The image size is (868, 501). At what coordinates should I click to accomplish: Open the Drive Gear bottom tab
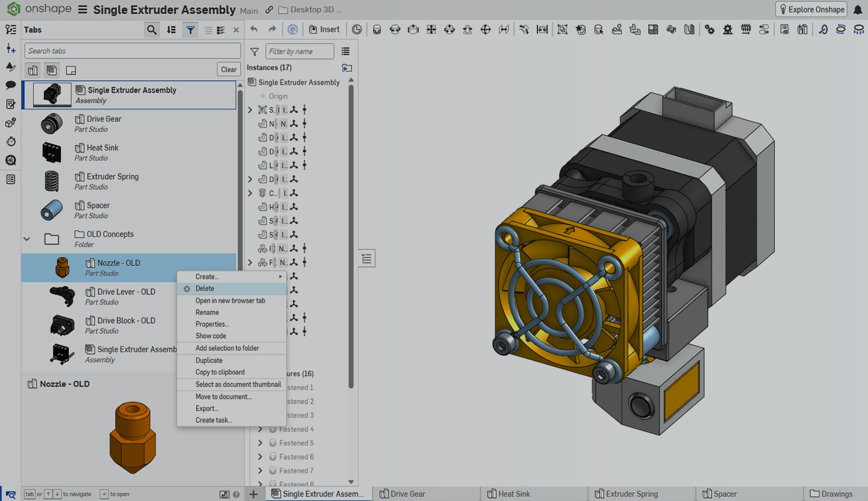pos(426,494)
